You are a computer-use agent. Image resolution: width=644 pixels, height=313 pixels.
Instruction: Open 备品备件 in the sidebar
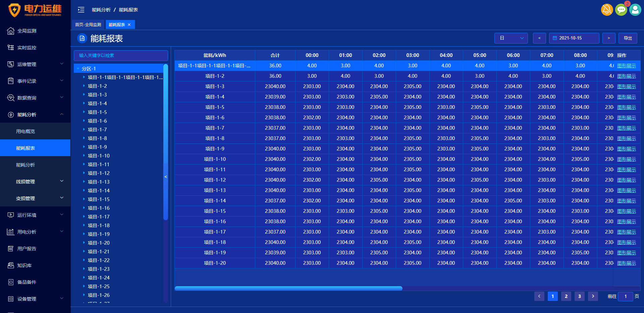pos(27,282)
